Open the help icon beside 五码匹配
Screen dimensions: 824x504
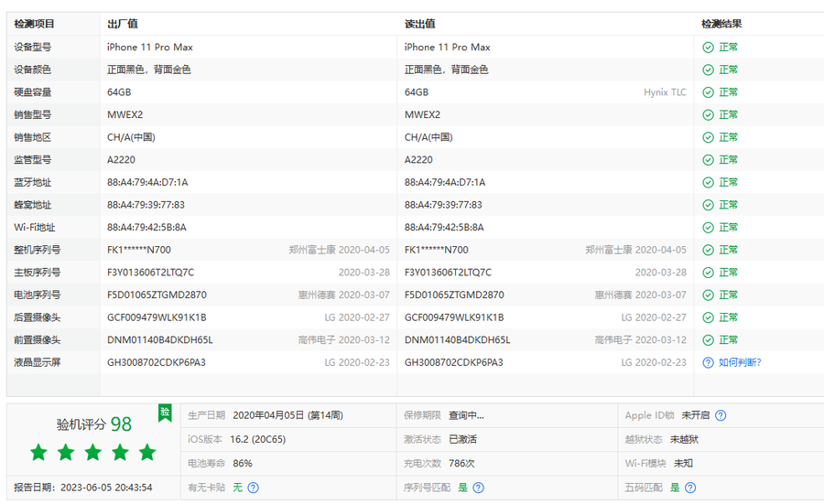tap(690, 488)
